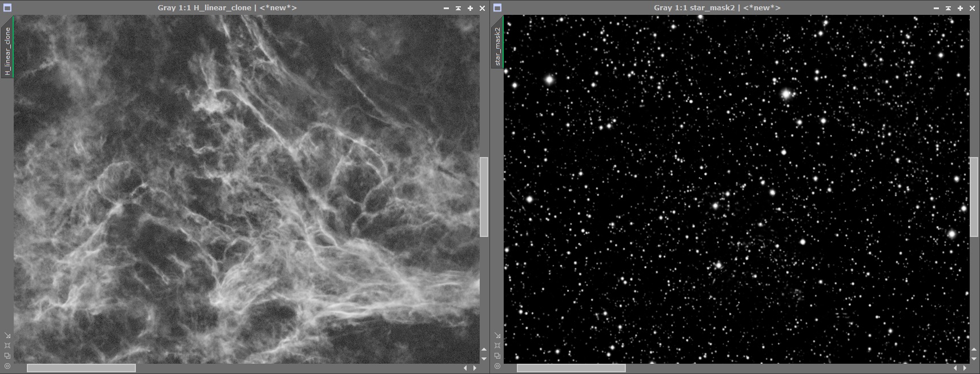980x374 pixels.
Task: Click the vertical scrollbar thumb of star_mask2
Action: (974, 197)
